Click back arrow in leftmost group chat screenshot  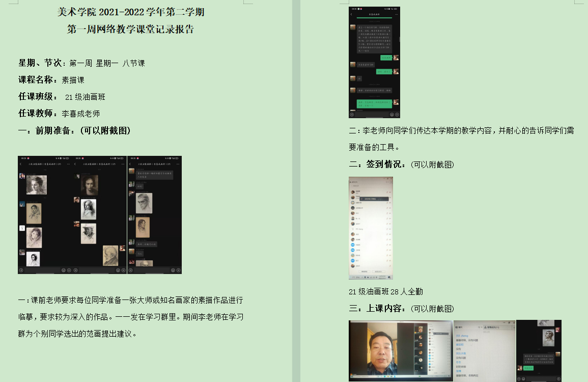pyautogui.click(x=20, y=164)
